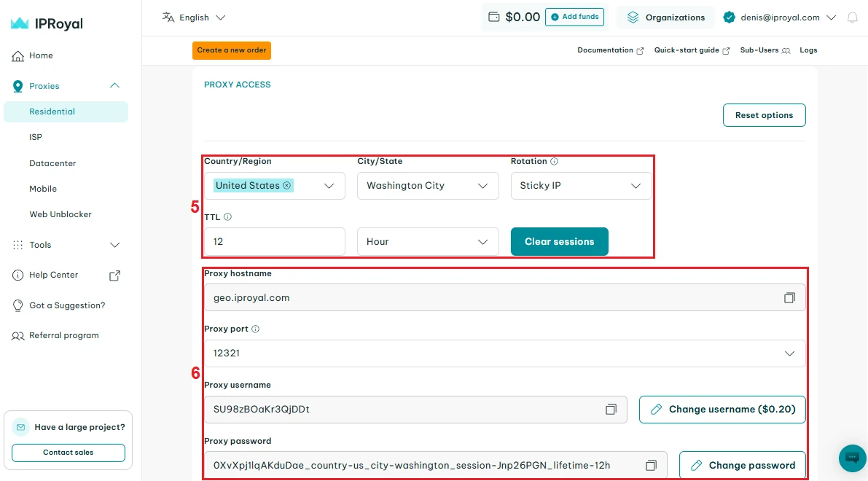Open the Hour time unit dropdown
Viewport: 868px width, 481px height.
pos(428,242)
